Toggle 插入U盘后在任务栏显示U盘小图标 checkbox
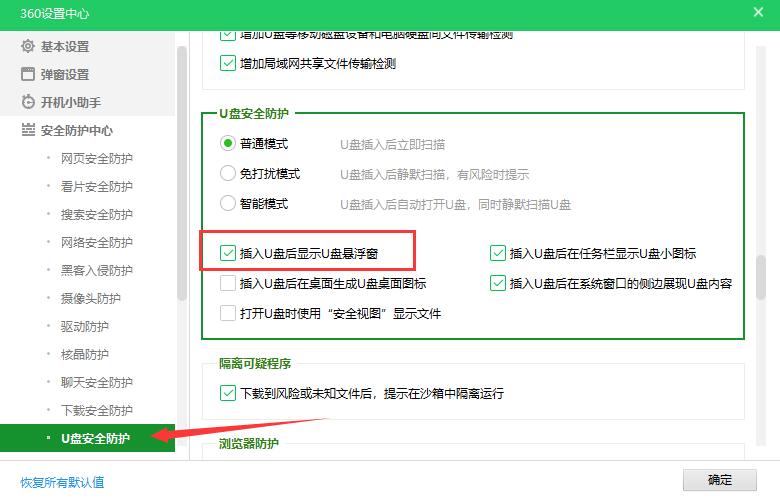This screenshot has height=500, width=780. [498, 254]
